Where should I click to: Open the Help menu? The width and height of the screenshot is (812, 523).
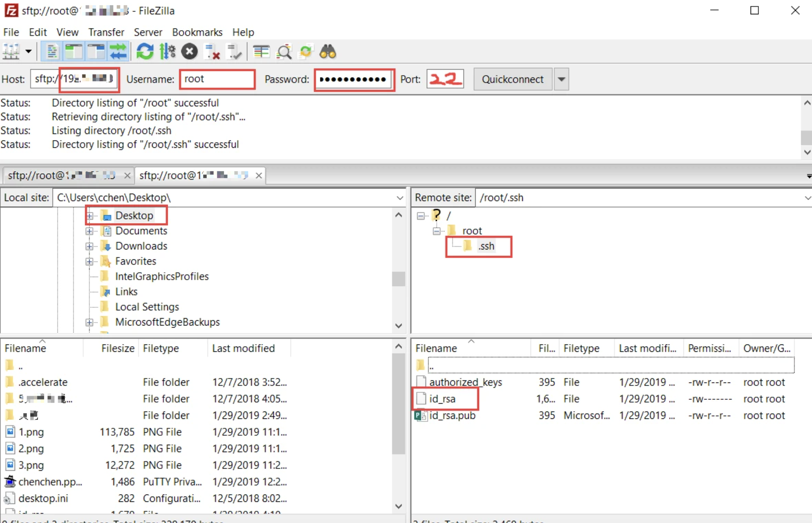243,32
